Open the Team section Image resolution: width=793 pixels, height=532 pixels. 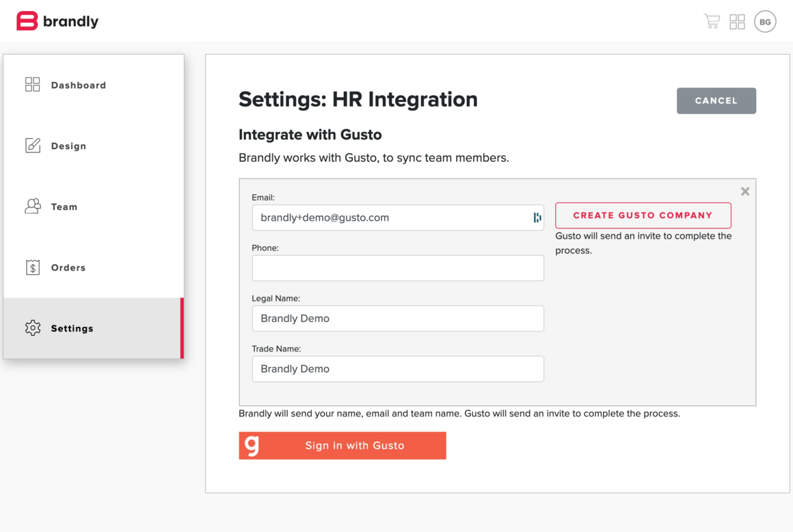(x=94, y=207)
